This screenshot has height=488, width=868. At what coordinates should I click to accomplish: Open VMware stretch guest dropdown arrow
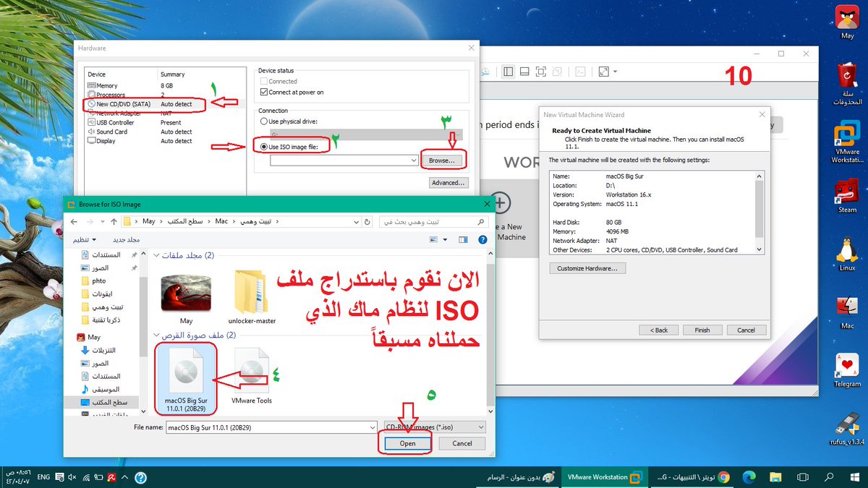click(x=615, y=72)
